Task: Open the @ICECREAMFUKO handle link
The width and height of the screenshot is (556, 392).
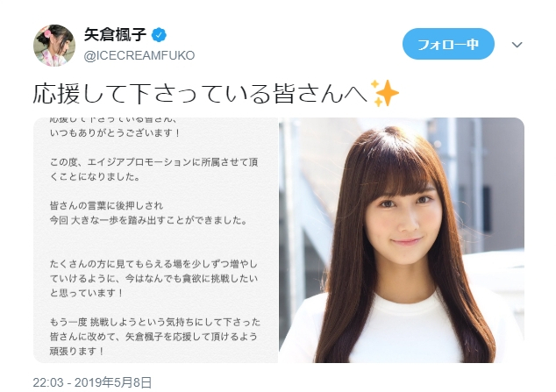Action: (139, 55)
